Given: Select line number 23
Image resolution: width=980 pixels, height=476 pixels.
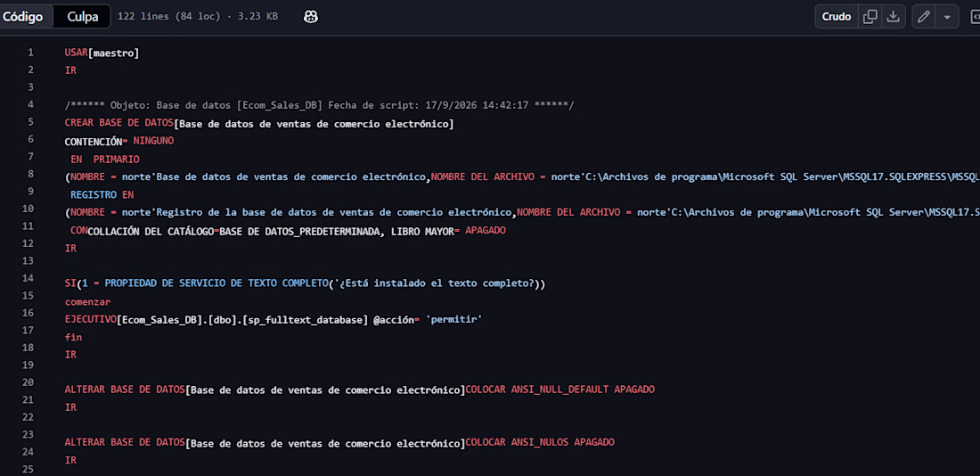Looking at the screenshot, I should click(29, 434).
